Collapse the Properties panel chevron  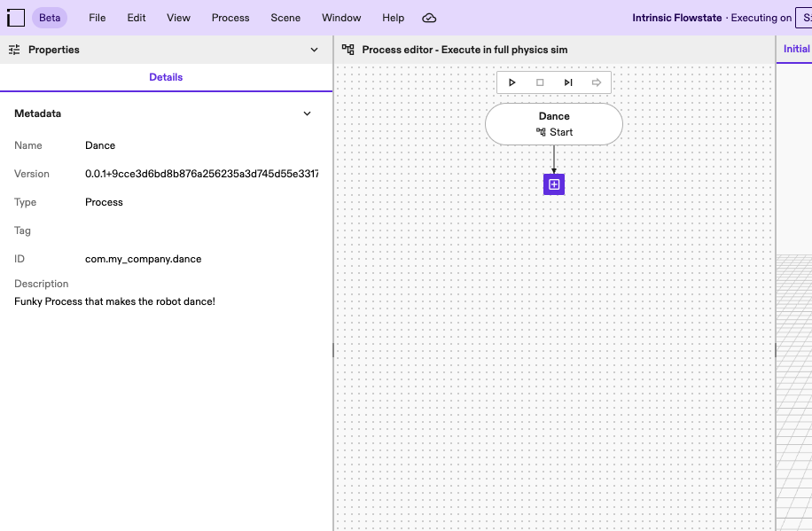314,50
